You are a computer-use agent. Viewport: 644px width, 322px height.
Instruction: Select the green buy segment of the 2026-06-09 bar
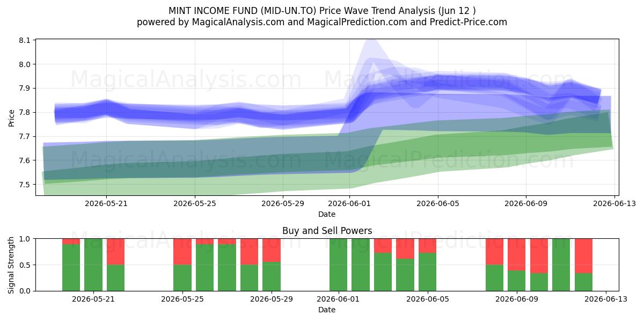coord(516,281)
